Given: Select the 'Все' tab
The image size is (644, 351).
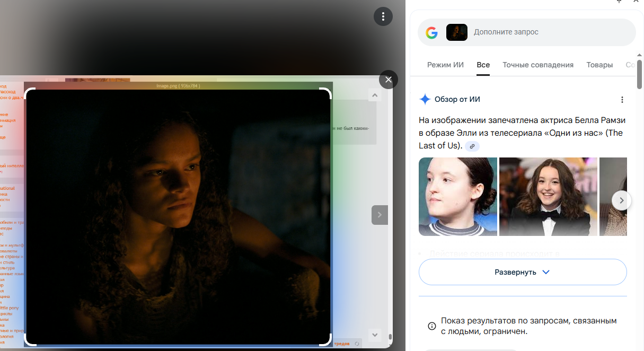Looking at the screenshot, I should pos(483,65).
